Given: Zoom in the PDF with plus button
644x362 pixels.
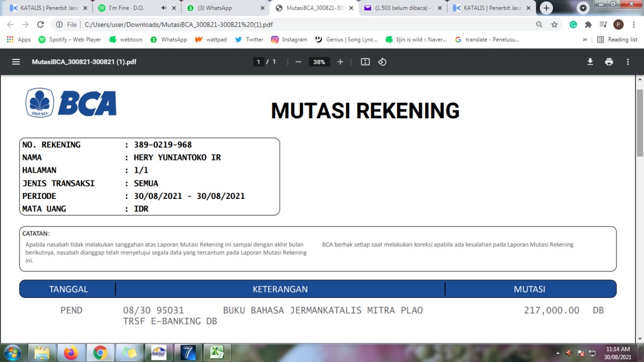Looking at the screenshot, I should pos(340,62).
